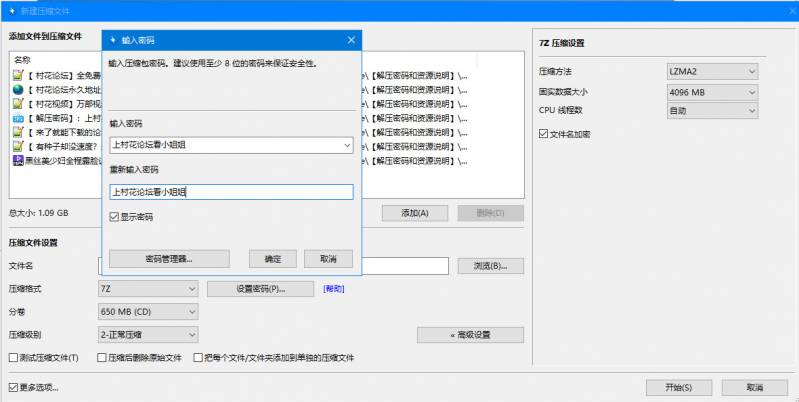Open 密码管理器
This screenshot has height=402, width=799.
pyautogui.click(x=169, y=258)
